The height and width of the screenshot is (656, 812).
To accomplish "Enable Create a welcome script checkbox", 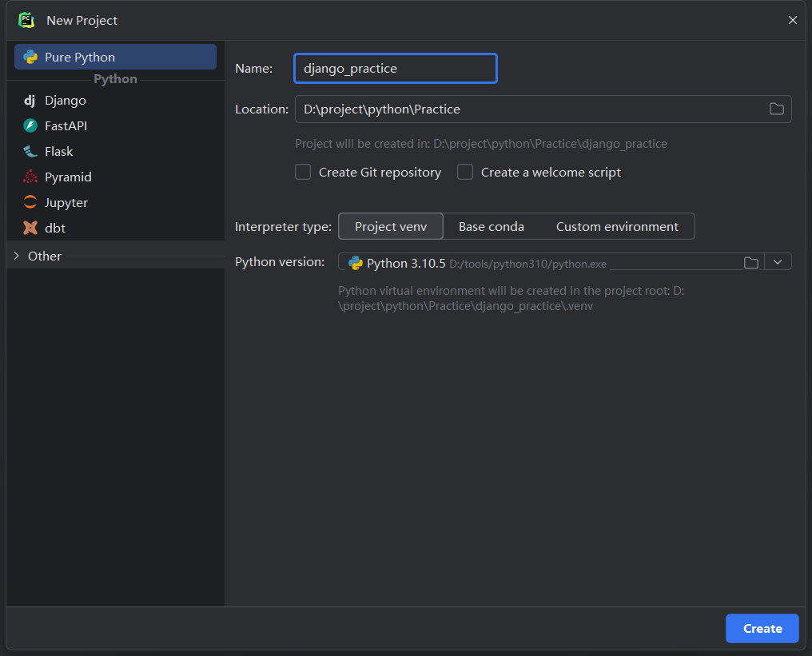I will [465, 172].
